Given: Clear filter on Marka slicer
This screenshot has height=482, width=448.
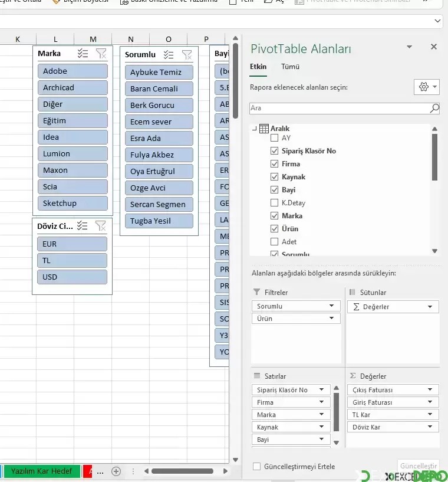Looking at the screenshot, I should pyautogui.click(x=101, y=54).
